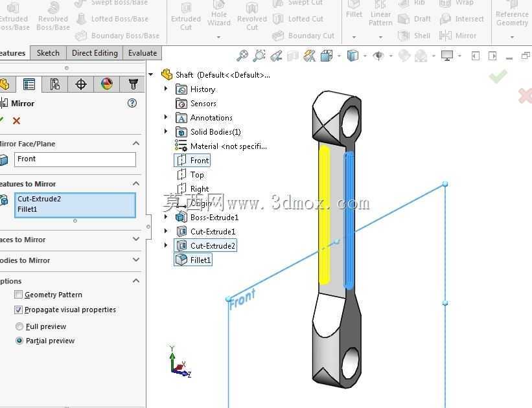
Task: Cancel the Mirror with red X
Action: [x=16, y=120]
